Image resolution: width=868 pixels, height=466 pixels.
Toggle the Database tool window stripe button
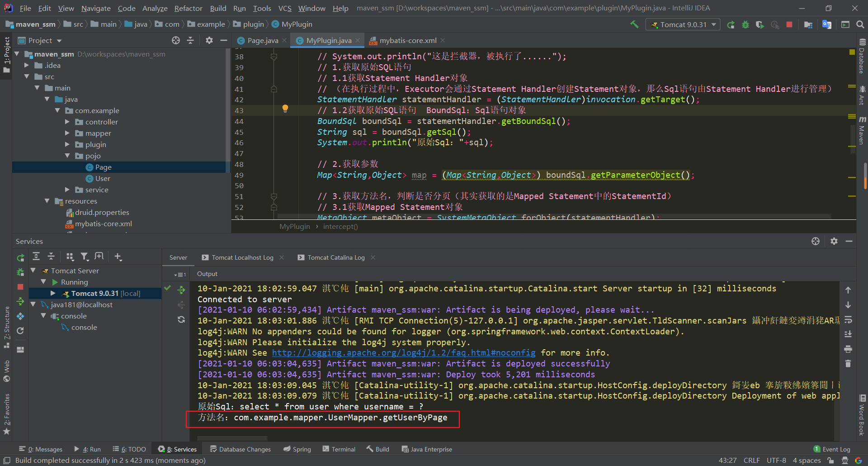pyautogui.click(x=862, y=57)
